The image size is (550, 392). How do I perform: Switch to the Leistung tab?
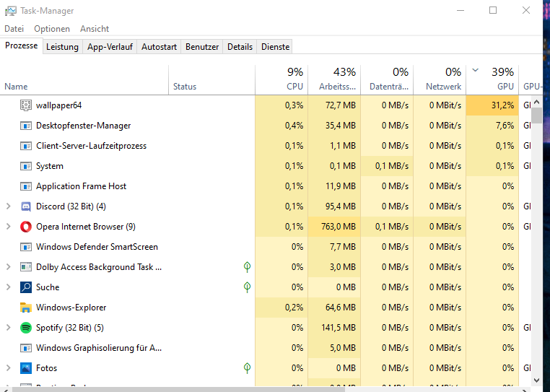coord(63,47)
